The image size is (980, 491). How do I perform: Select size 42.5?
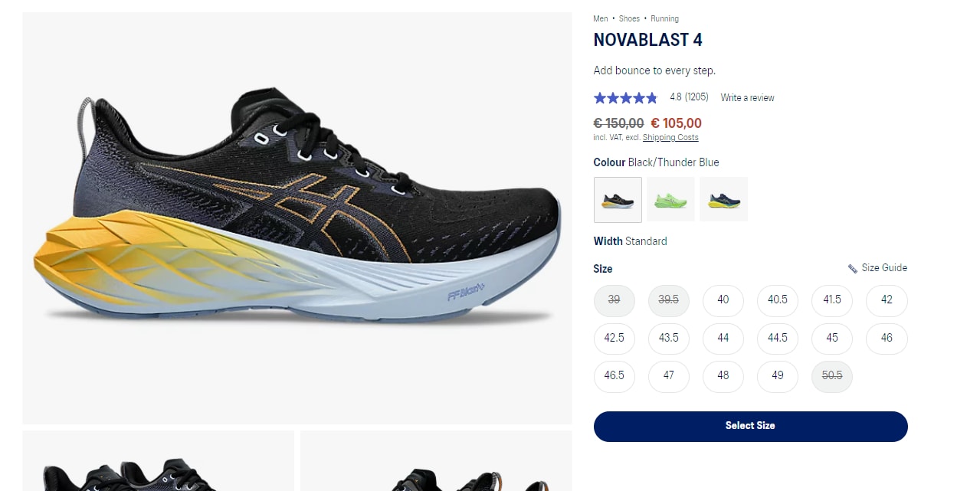coord(615,339)
